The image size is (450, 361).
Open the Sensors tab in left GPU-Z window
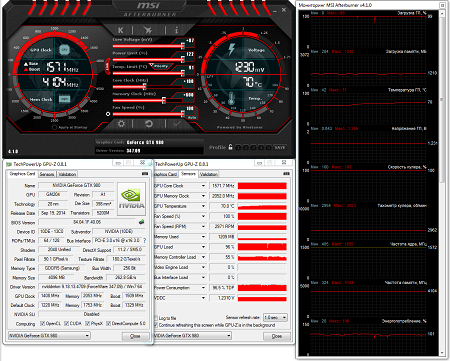tap(47, 174)
